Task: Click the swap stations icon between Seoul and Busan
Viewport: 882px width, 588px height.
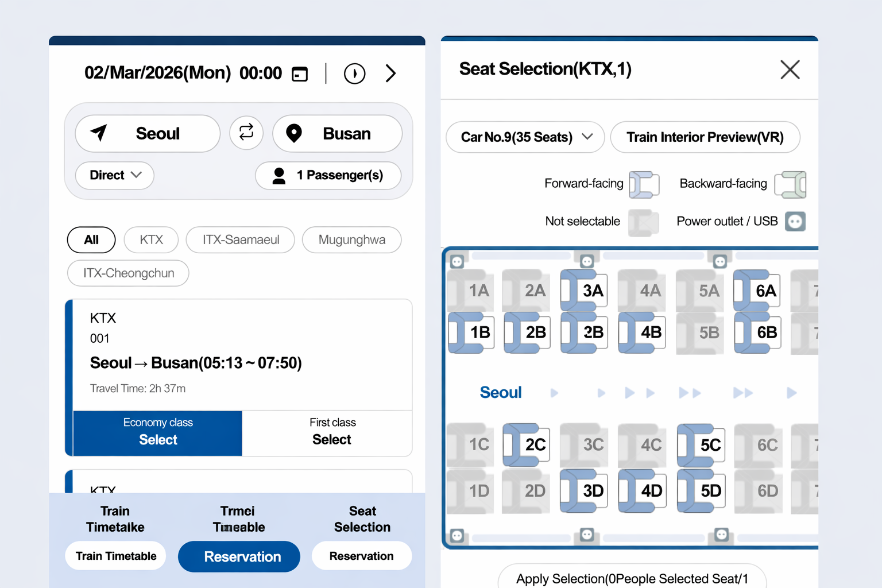Action: [246, 133]
